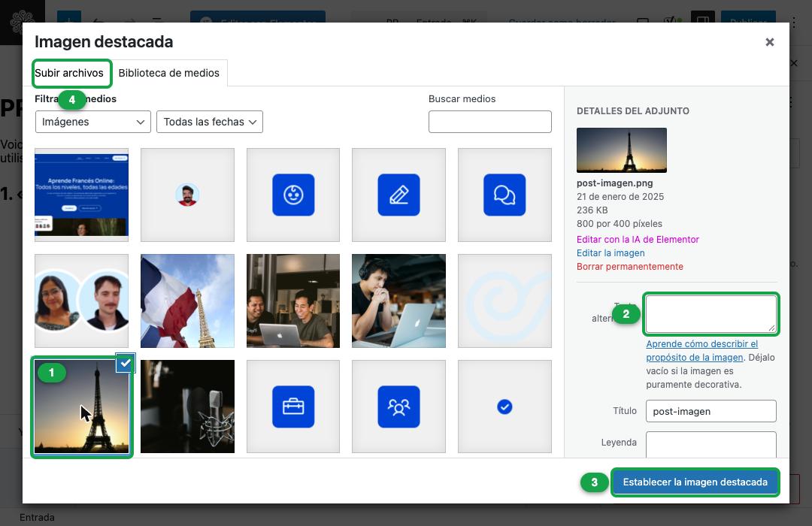The height and width of the screenshot is (526, 812).
Task: Focus the Buscar medios search field
Action: [x=490, y=122]
